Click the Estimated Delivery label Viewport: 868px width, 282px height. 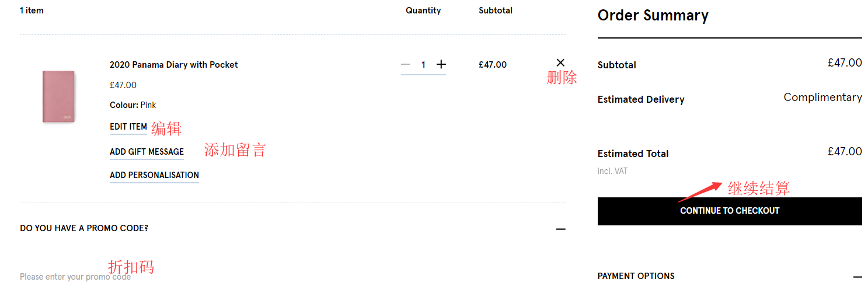click(x=640, y=100)
